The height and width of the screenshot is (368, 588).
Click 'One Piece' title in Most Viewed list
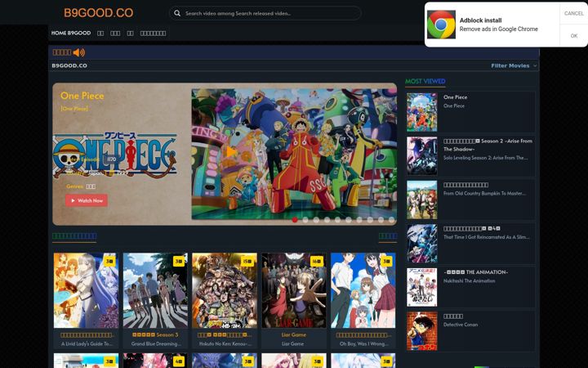(455, 97)
